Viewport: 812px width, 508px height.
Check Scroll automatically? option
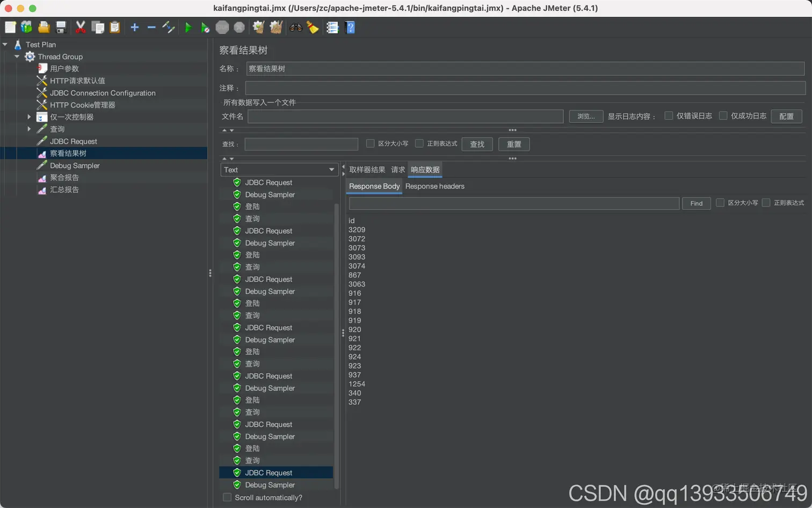[x=227, y=497]
